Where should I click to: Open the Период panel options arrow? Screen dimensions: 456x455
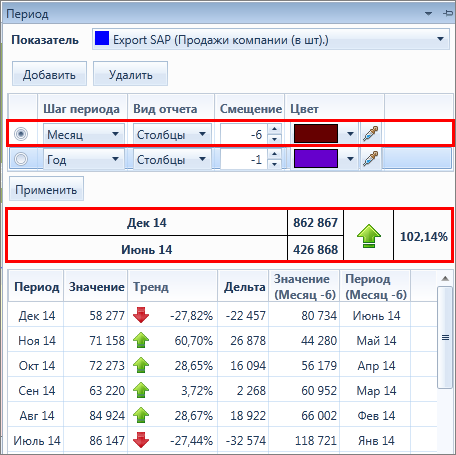click(x=429, y=14)
